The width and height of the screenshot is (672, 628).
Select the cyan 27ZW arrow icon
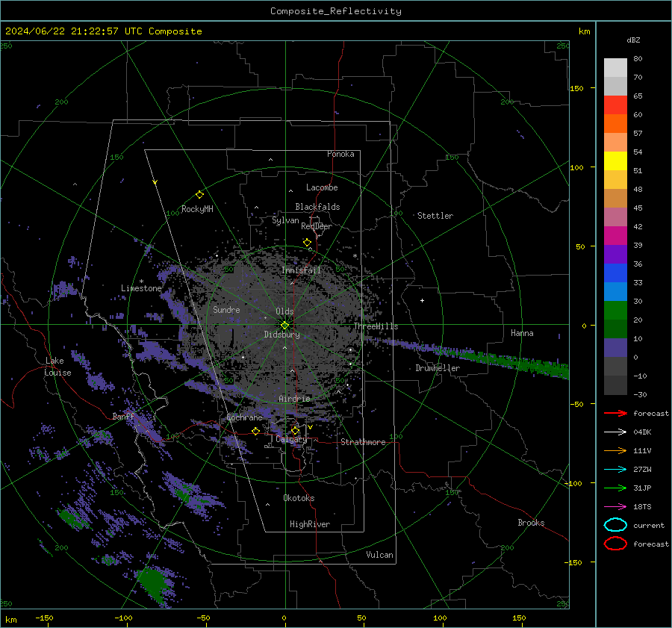click(x=615, y=470)
